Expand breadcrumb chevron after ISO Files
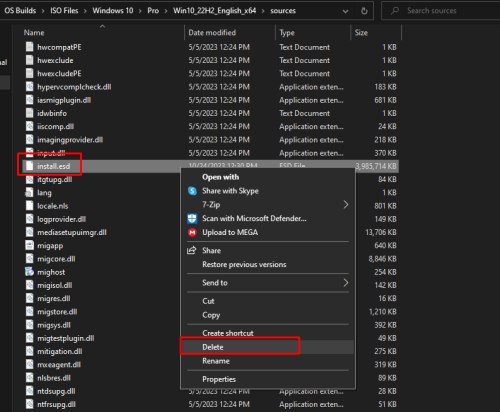 pos(85,11)
